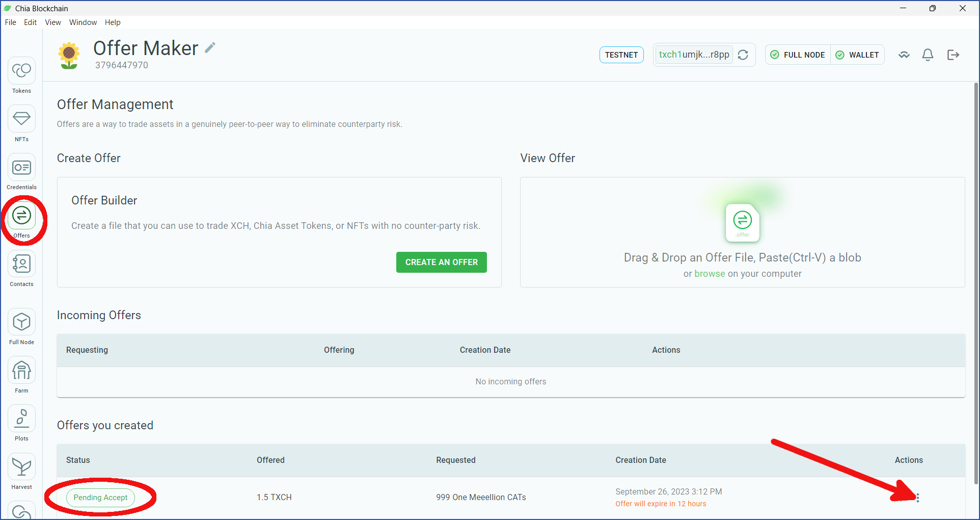Screen dimensions: 980x520
Task: Open the WalletConnect icon in header
Action: (x=904, y=55)
